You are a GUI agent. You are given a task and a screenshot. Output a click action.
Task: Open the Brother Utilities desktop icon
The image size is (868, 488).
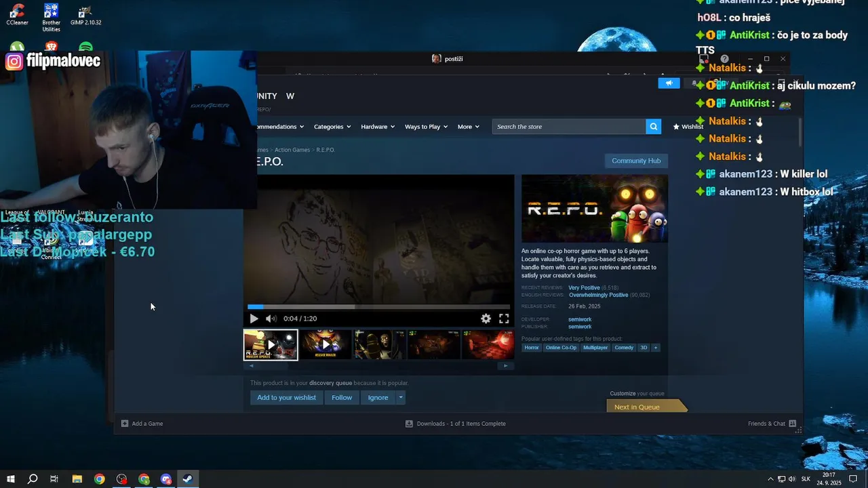coord(51,18)
